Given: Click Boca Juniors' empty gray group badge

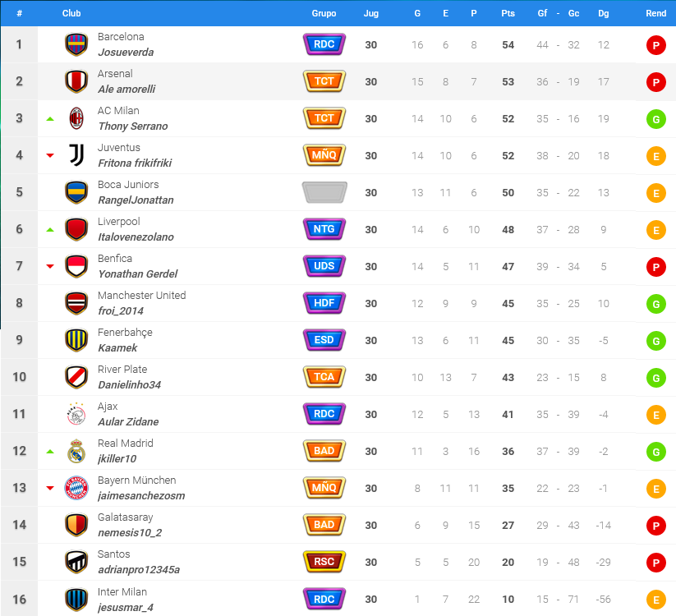Looking at the screenshot, I should pos(324,192).
